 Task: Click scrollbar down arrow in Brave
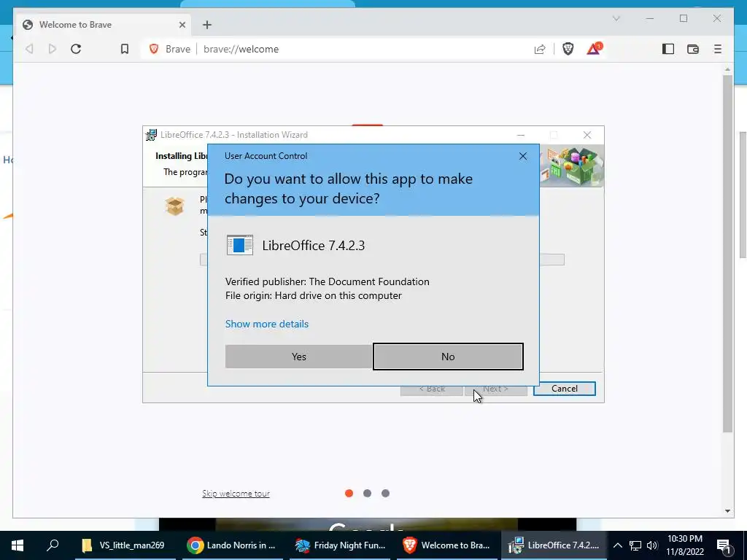point(727,511)
